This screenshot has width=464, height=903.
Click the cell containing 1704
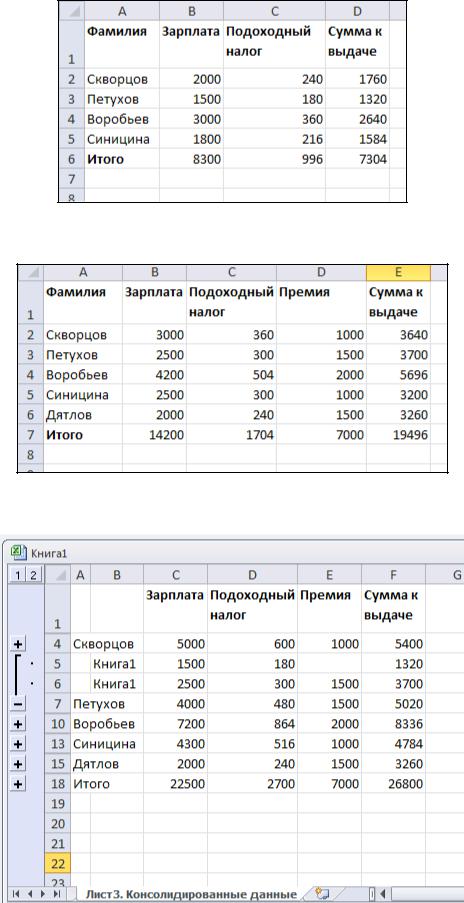(x=231, y=435)
